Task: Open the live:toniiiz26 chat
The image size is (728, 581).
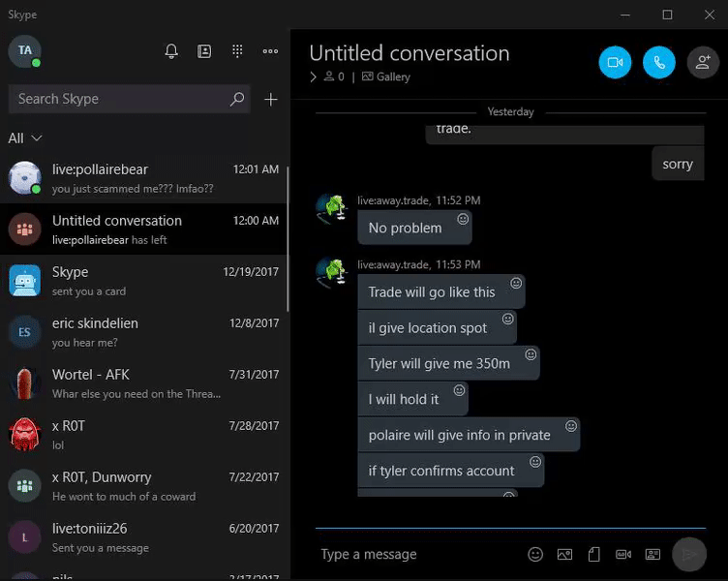Action: point(144,536)
